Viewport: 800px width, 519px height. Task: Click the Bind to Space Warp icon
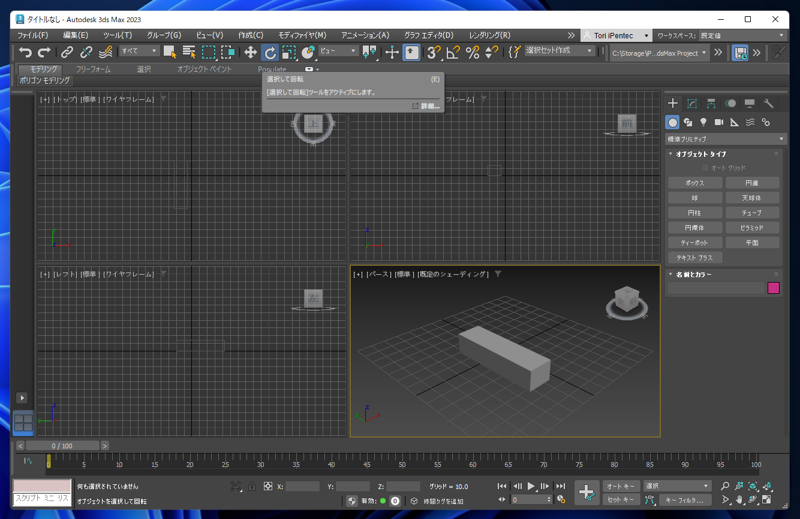[x=106, y=52]
